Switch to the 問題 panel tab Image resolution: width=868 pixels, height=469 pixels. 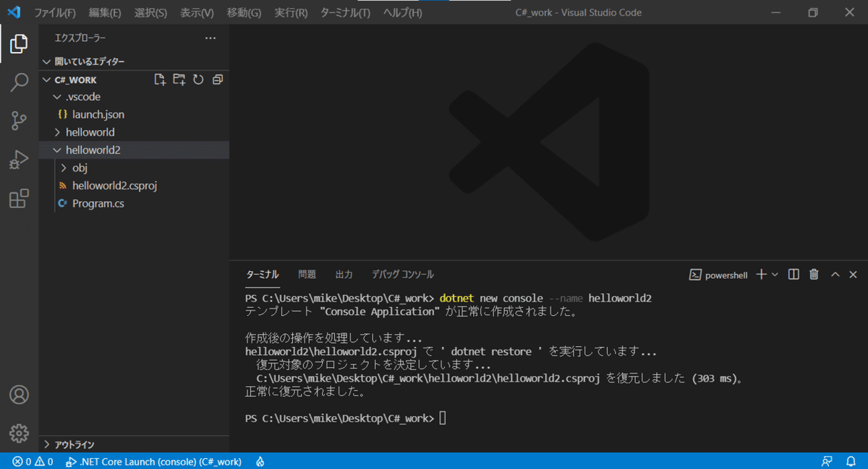click(x=307, y=275)
